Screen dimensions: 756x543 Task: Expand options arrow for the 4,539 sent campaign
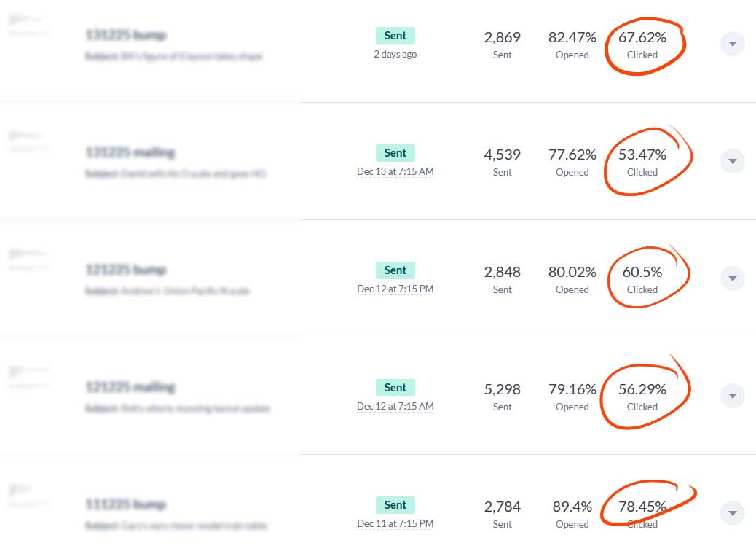tap(732, 161)
